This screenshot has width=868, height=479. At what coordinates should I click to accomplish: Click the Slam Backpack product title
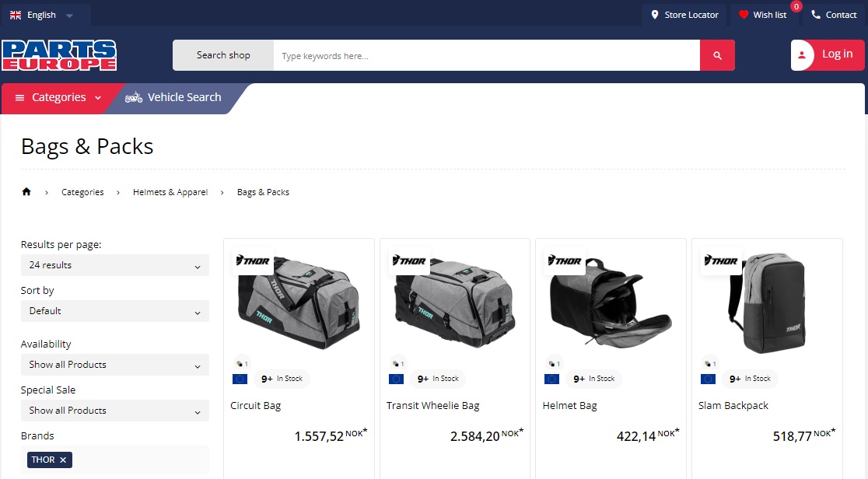point(733,406)
